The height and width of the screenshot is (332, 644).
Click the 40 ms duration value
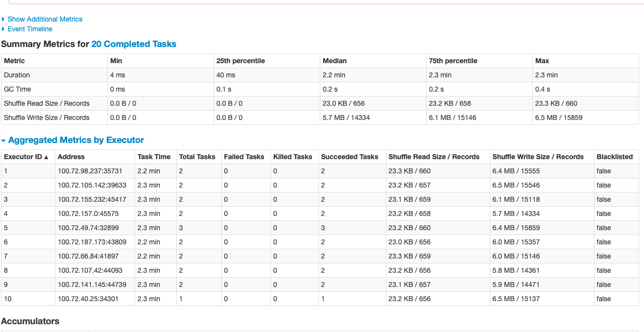point(226,75)
